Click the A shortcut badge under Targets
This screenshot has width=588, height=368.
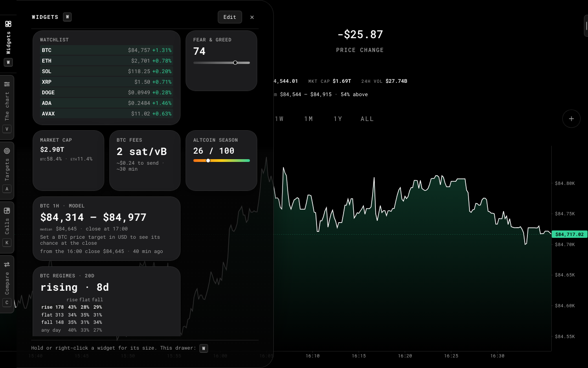coord(7,189)
